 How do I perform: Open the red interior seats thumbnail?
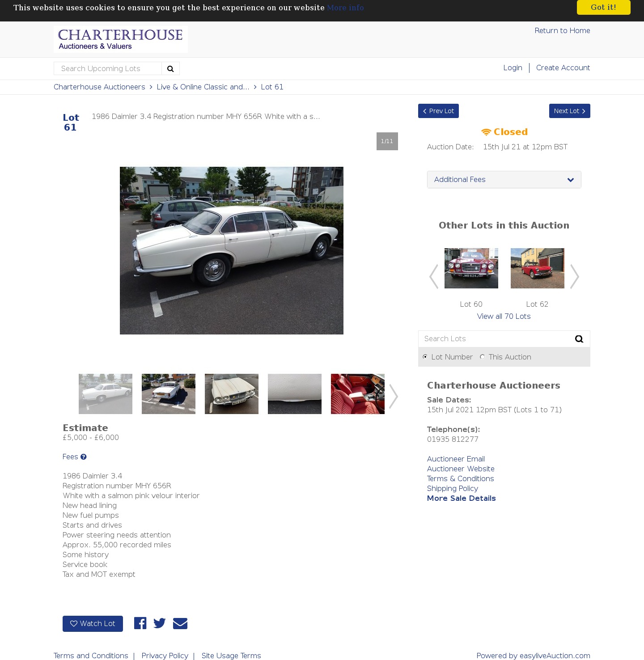tap(357, 394)
